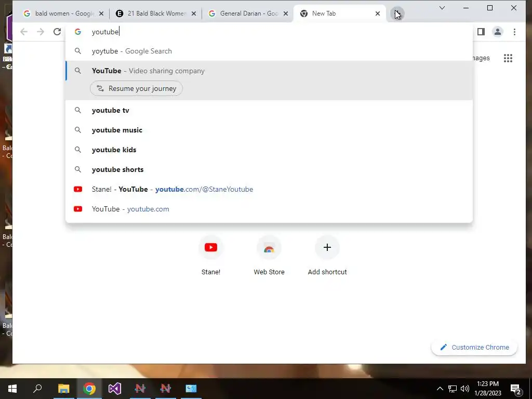Open the Web Store shortcut tile
The height and width of the screenshot is (399, 532).
click(x=269, y=256)
